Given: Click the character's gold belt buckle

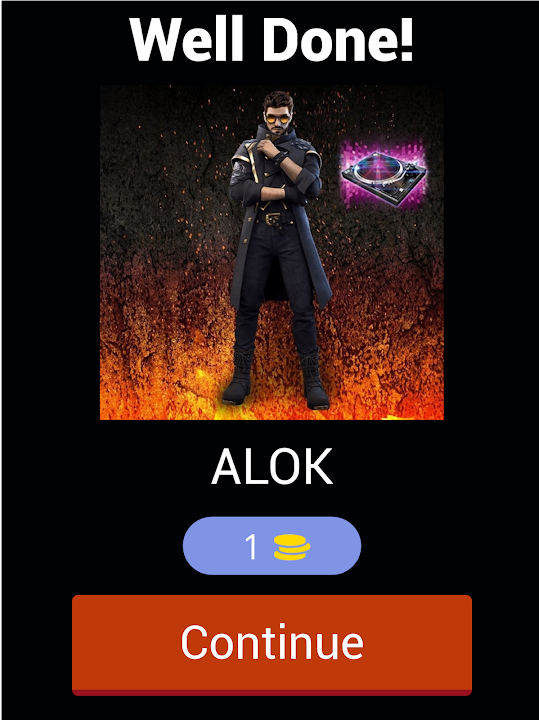Looking at the screenshot, I should click(273, 219).
